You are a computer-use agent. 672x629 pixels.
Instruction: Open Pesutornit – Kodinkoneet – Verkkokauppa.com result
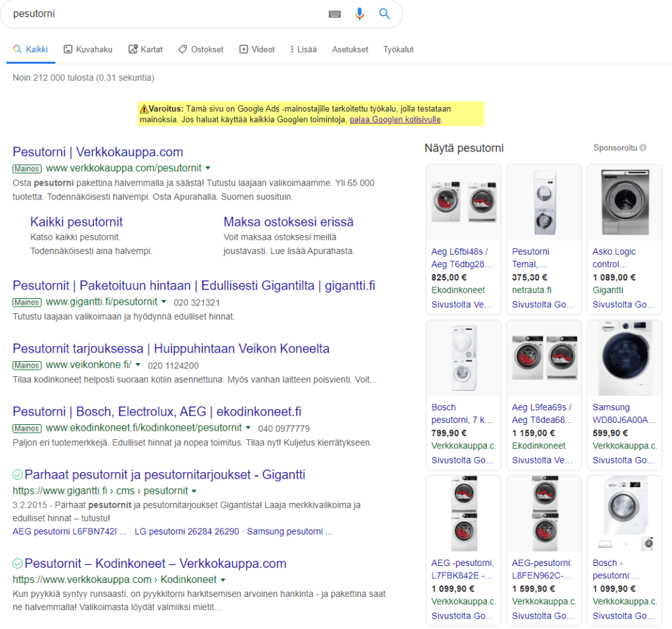click(155, 563)
